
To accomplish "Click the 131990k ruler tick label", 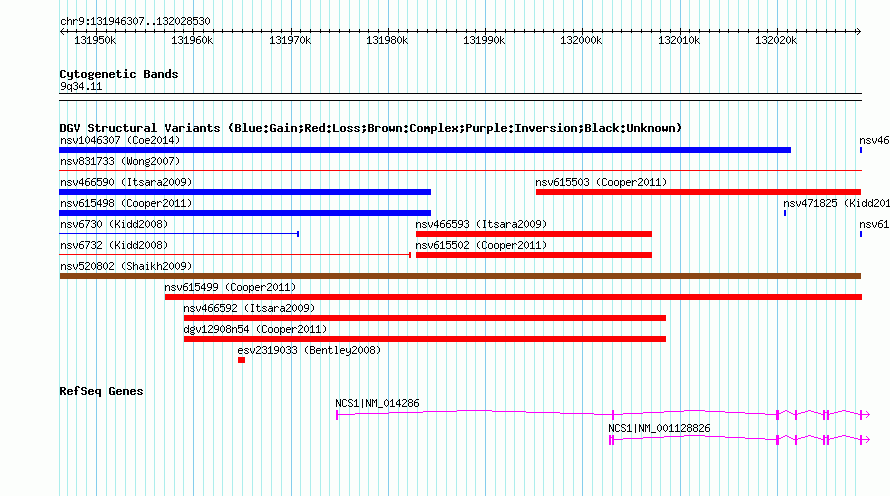I will click(484, 40).
